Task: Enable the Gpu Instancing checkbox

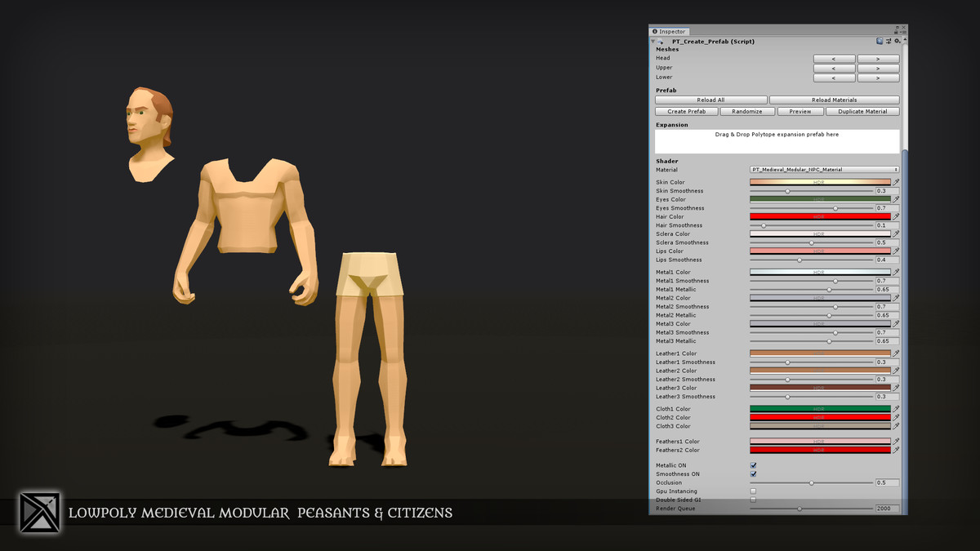Action: coord(753,491)
